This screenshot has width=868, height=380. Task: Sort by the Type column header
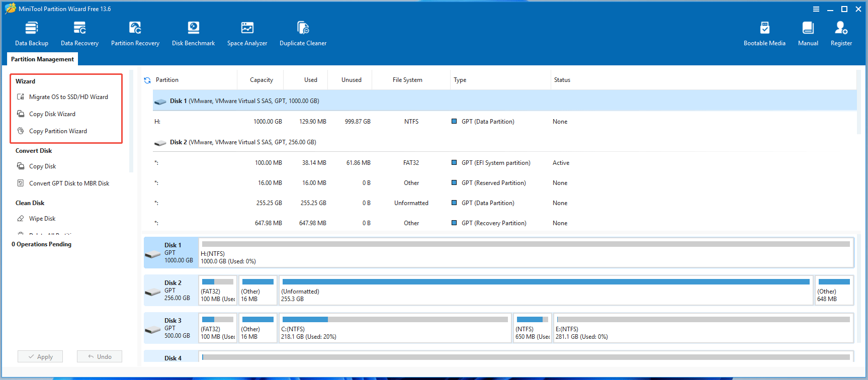(460, 80)
